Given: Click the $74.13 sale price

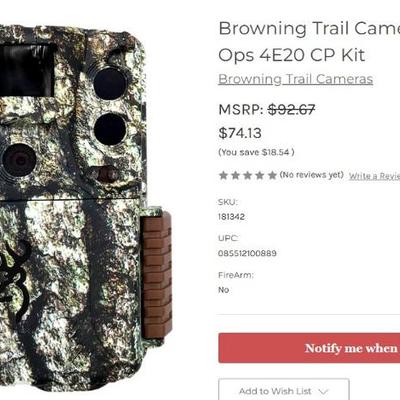Looking at the screenshot, I should (240, 133).
